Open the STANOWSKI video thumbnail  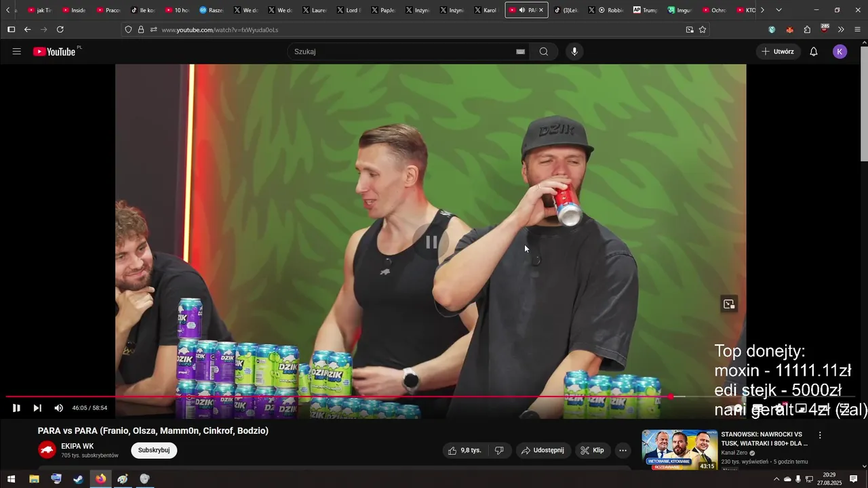point(679,450)
